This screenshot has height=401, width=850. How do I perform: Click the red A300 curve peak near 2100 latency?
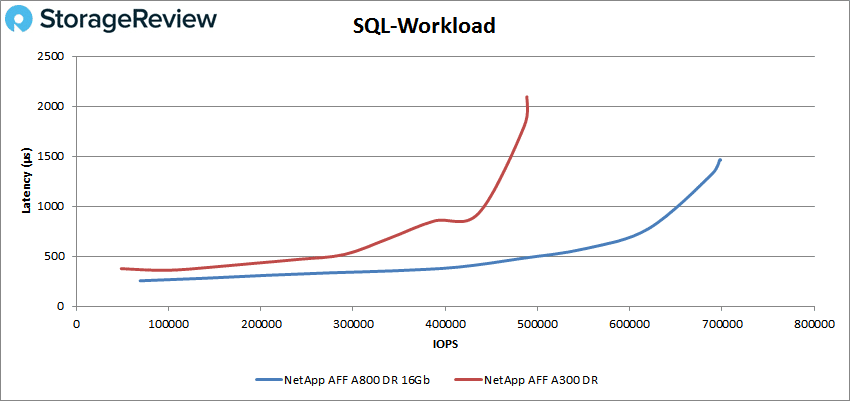tap(527, 98)
